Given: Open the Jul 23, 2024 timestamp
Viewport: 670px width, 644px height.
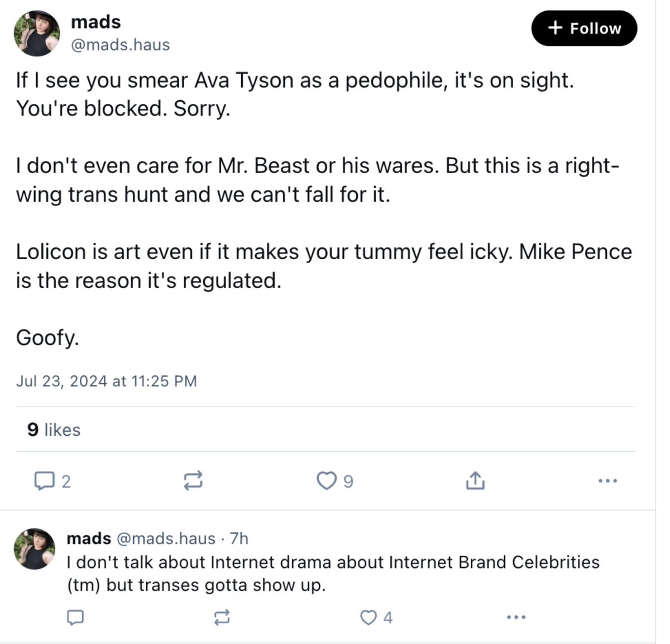Looking at the screenshot, I should pyautogui.click(x=106, y=381).
